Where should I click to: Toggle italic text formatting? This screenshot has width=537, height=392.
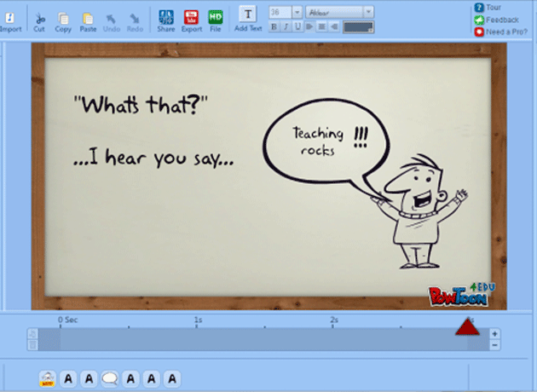(286, 27)
